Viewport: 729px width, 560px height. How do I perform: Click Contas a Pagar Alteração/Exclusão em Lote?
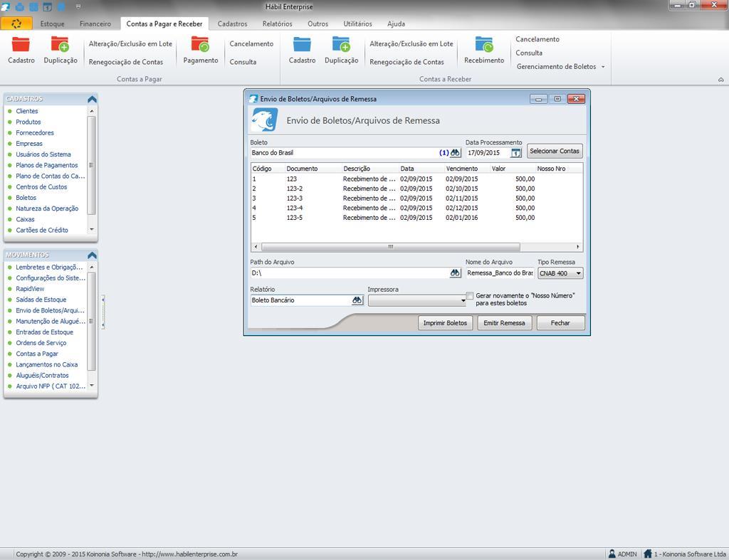131,43
